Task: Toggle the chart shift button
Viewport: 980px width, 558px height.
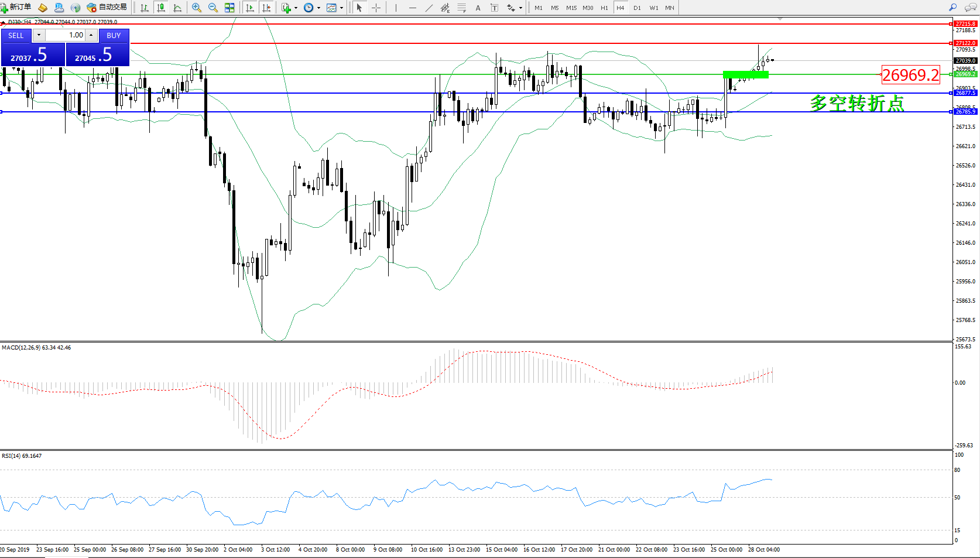Action: tap(266, 8)
